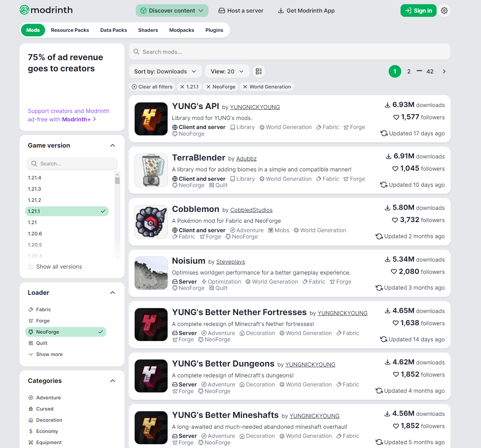Click the Forge loader anvil icon in sidebar
This screenshot has height=448, width=481.
coord(31,321)
